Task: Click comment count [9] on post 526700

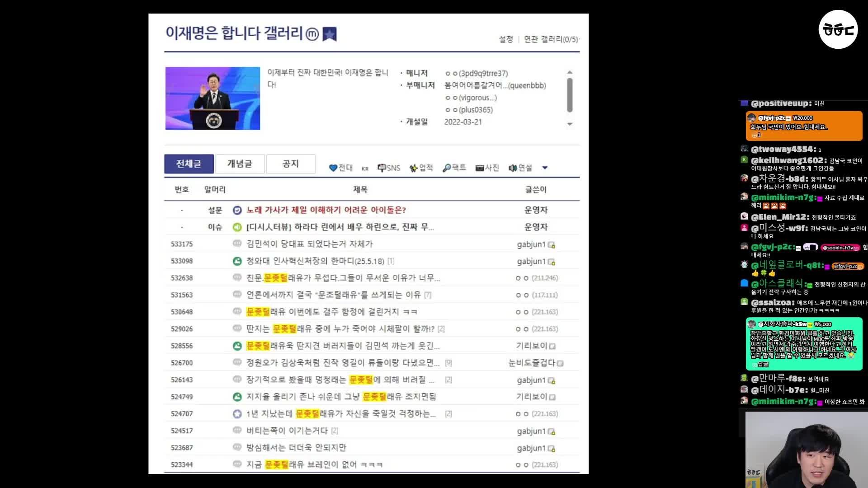Action: [x=448, y=363]
